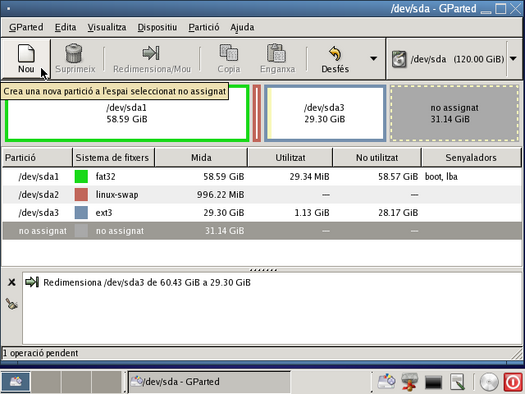
Task: Click the Senyaladors column header
Action: click(x=471, y=158)
